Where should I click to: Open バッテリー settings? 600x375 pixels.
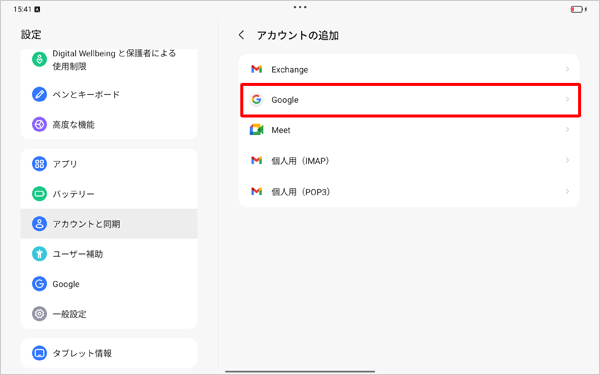click(x=109, y=194)
